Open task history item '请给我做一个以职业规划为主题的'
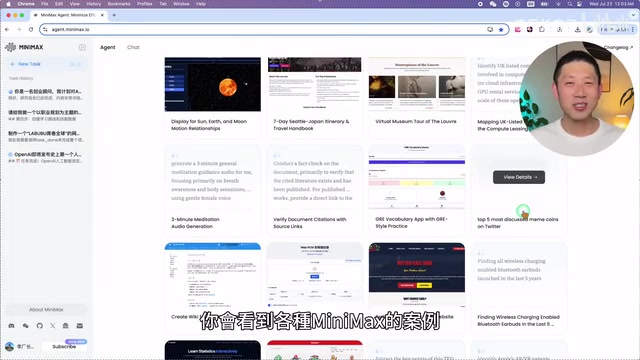The image size is (640, 360). (x=46, y=116)
